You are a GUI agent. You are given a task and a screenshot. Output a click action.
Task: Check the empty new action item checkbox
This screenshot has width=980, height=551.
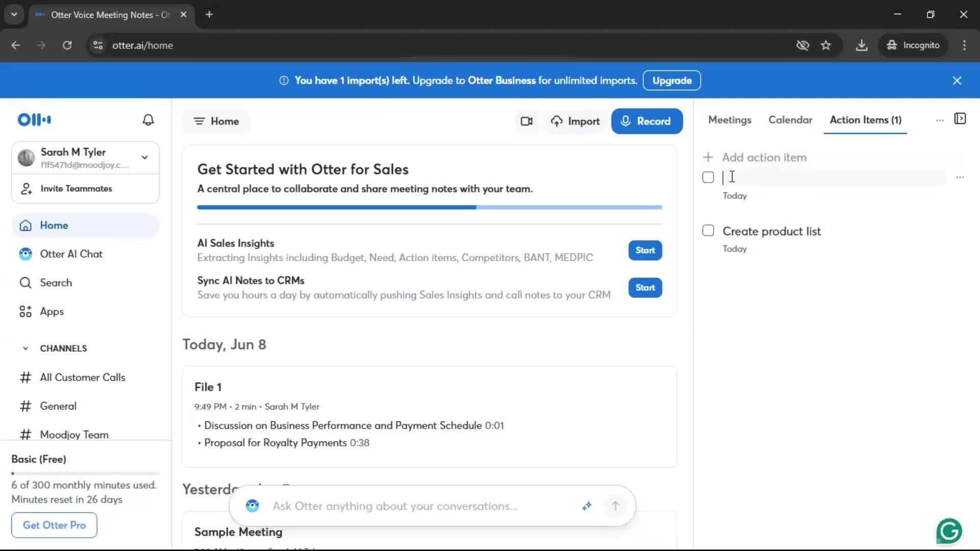[708, 177]
